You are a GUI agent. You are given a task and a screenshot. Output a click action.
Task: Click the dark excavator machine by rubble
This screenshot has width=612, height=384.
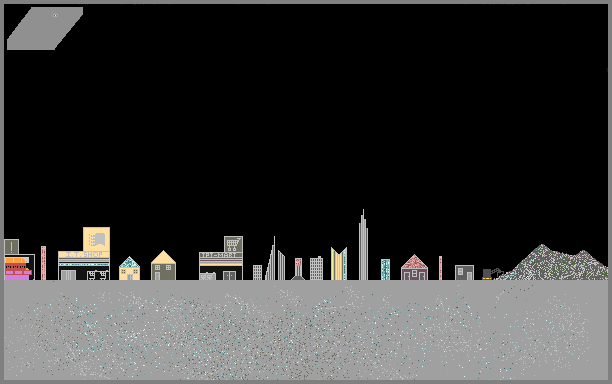pos(493,274)
